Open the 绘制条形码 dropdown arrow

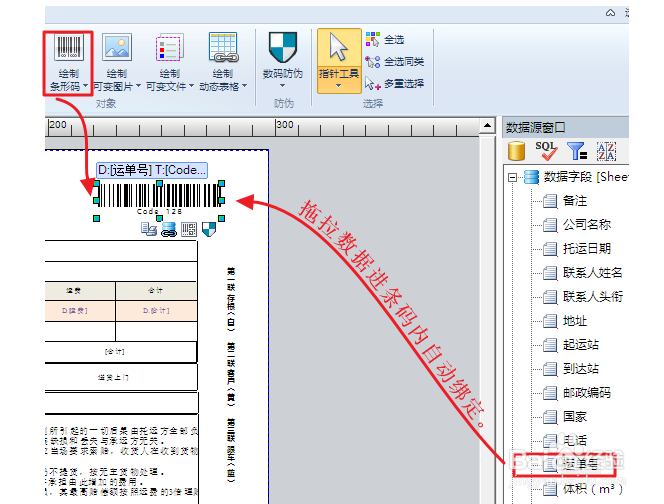tap(86, 86)
